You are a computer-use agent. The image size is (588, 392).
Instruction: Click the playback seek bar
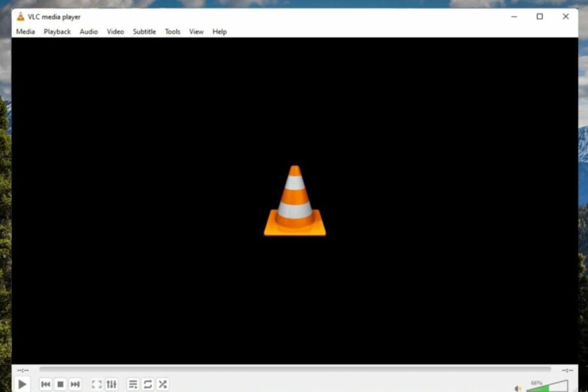pos(295,369)
